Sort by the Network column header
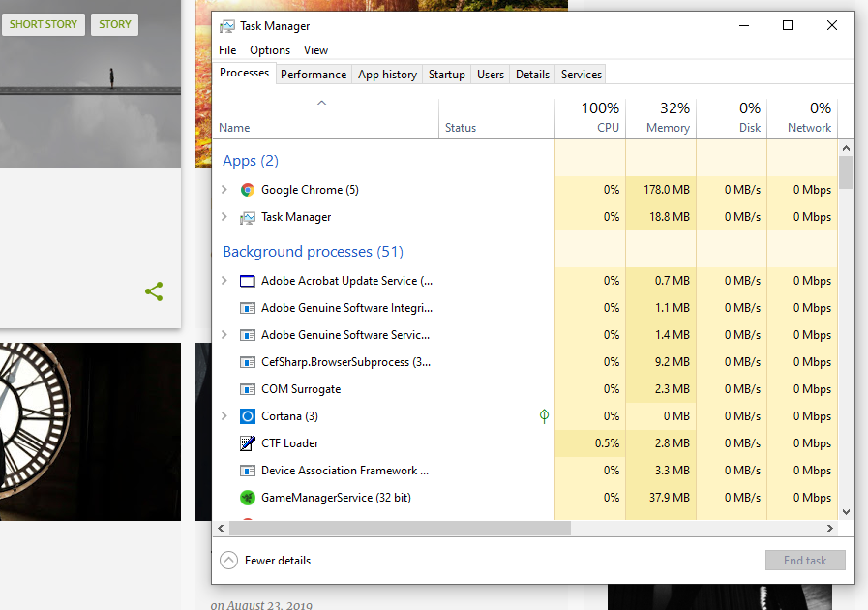 (x=802, y=118)
